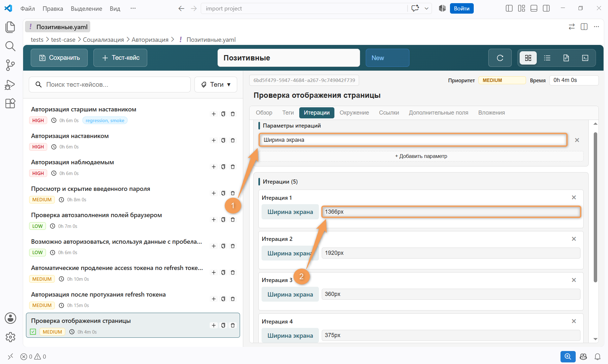Image resolution: width=608 pixels, height=364 pixels.
Task: Add step to 'Авторизация наблюдаемым' with plus icon
Action: pos(214,167)
